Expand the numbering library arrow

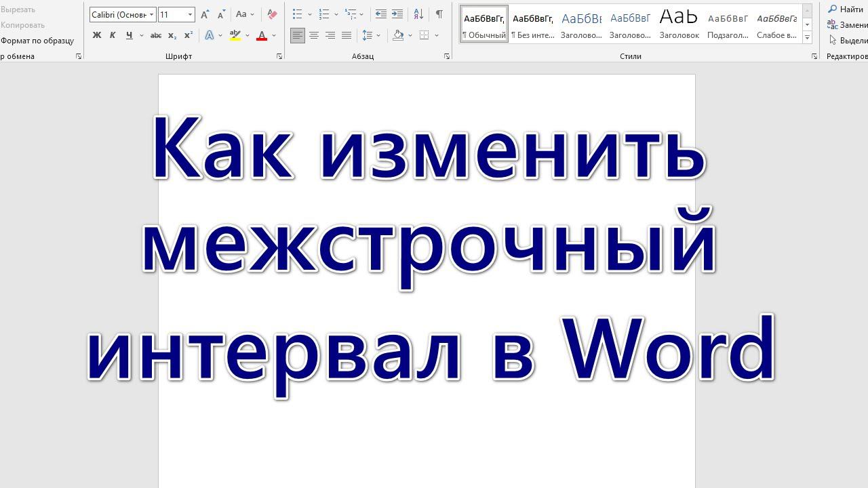coord(336,14)
